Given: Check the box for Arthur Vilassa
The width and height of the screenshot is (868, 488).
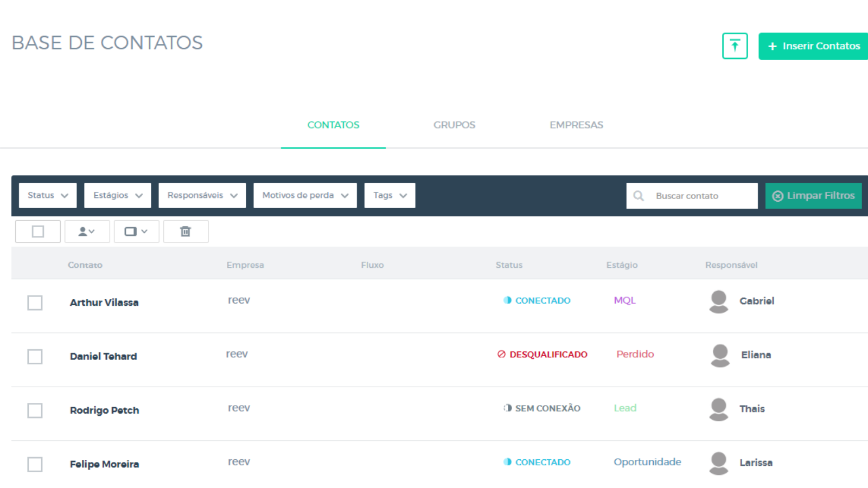Looking at the screenshot, I should coord(35,303).
